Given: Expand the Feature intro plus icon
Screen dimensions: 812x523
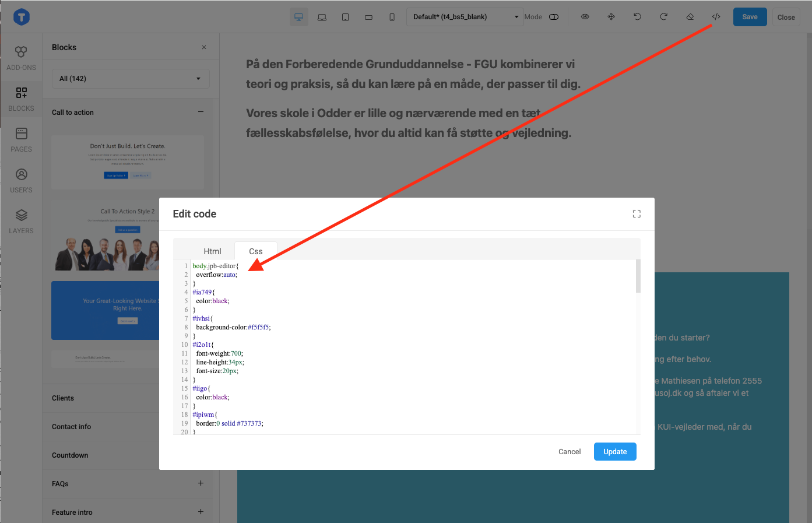Looking at the screenshot, I should (x=201, y=512).
